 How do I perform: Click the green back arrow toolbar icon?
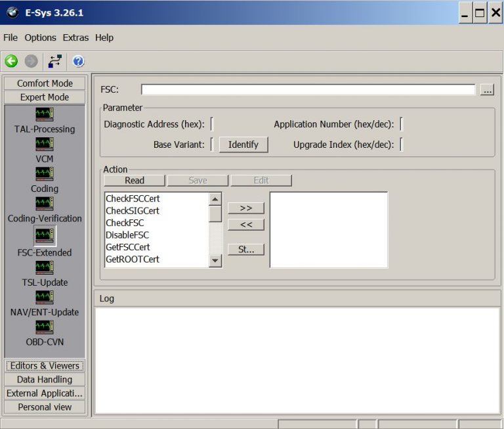click(11, 61)
